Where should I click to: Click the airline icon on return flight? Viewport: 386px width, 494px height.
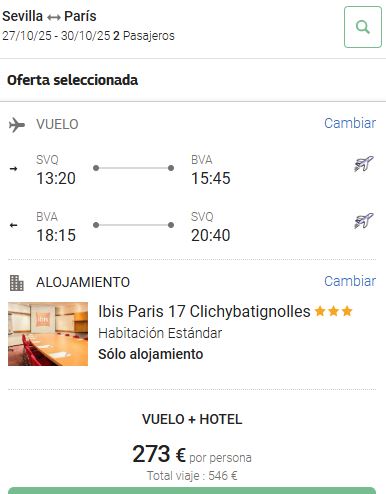(364, 221)
